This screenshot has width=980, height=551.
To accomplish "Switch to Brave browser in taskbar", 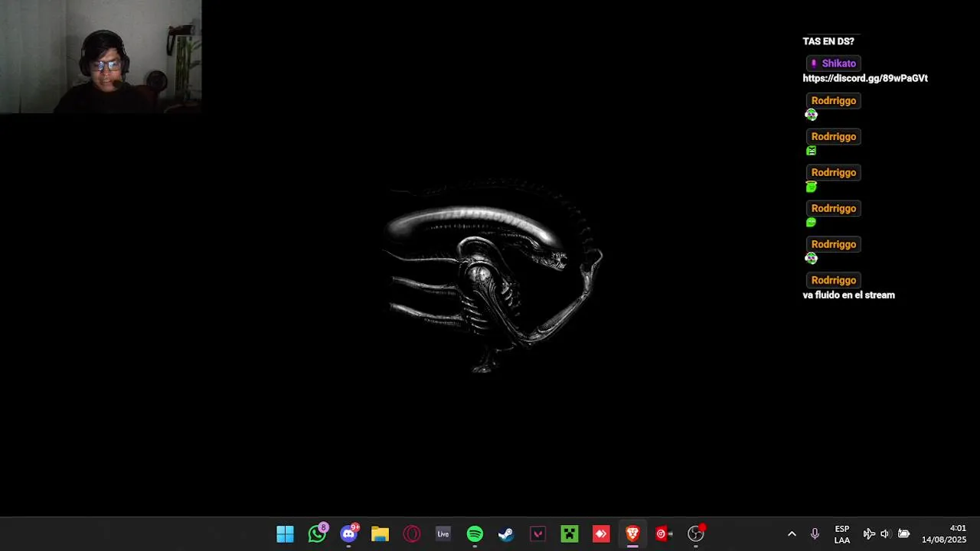I will pyautogui.click(x=632, y=534).
